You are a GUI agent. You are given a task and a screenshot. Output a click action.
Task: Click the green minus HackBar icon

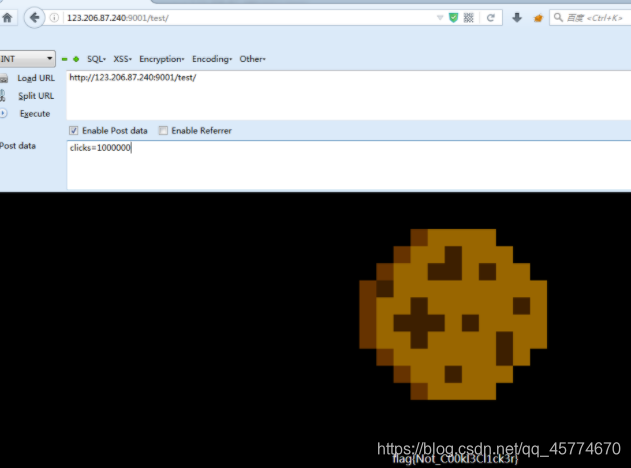(x=64, y=59)
